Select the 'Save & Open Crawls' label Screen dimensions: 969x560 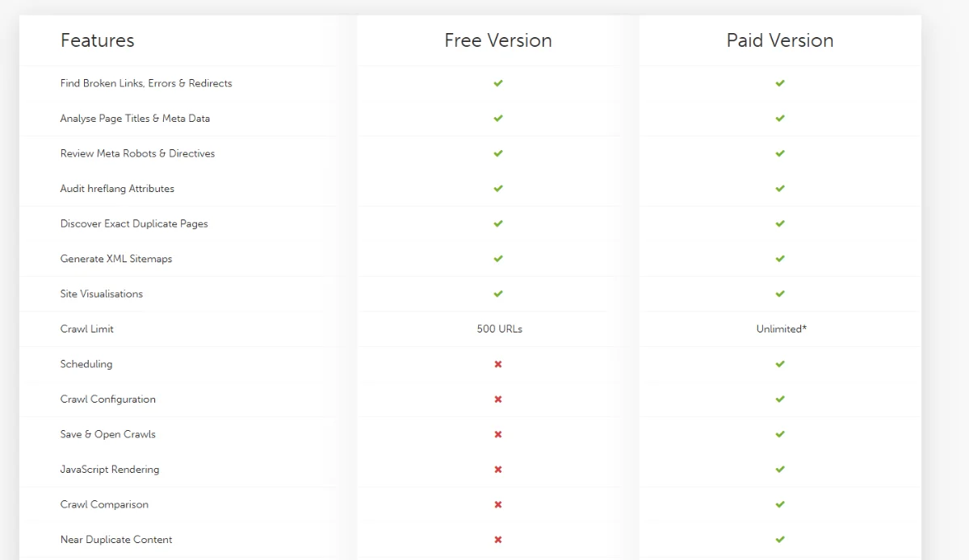tap(108, 434)
